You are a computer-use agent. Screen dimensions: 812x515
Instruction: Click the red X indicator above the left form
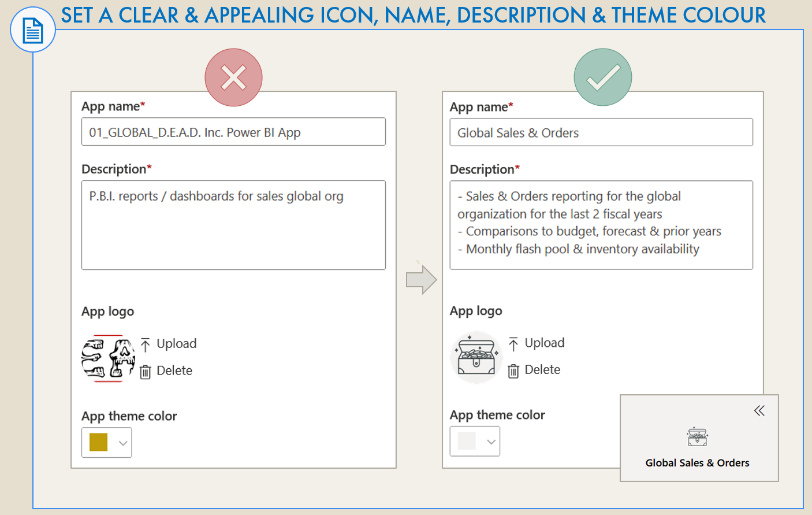[x=233, y=77]
